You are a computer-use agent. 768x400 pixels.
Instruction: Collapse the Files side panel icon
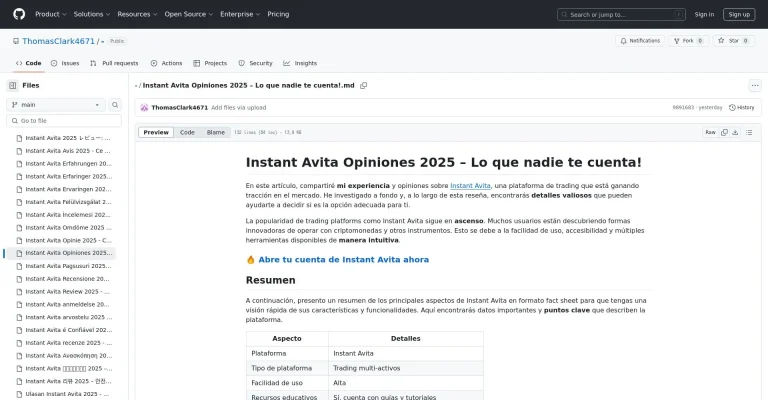click(x=13, y=85)
